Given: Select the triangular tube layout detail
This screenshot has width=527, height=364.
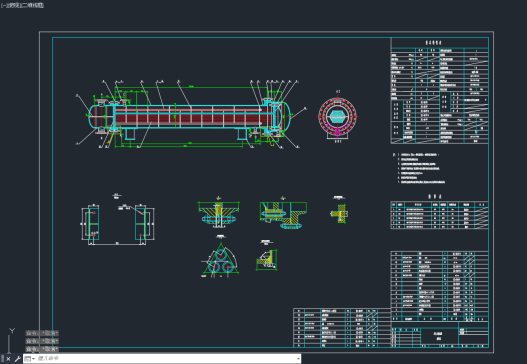Looking at the screenshot, I should [221, 260].
